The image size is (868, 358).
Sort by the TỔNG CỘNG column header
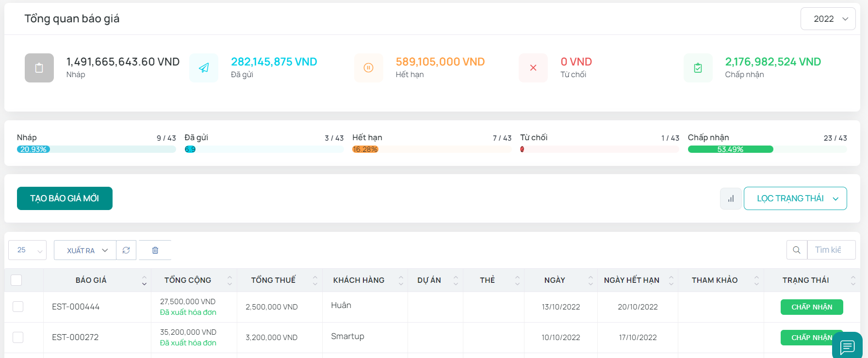tap(188, 280)
